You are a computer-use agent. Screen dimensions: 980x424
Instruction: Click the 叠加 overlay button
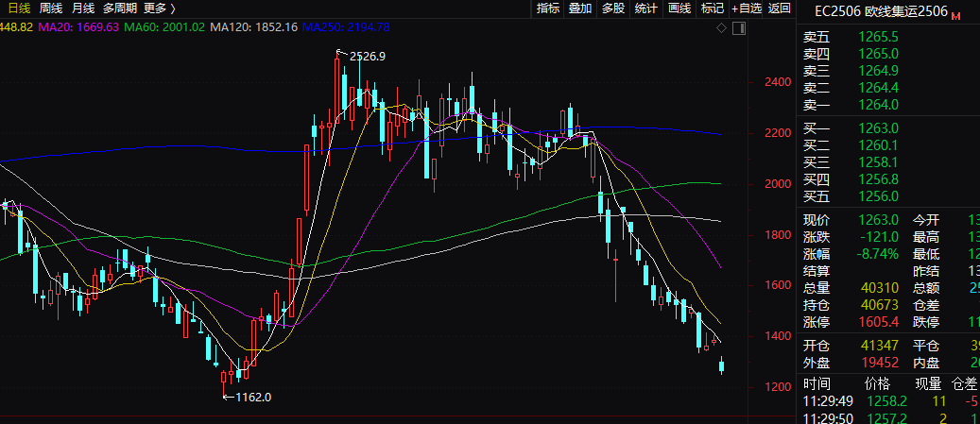580,8
